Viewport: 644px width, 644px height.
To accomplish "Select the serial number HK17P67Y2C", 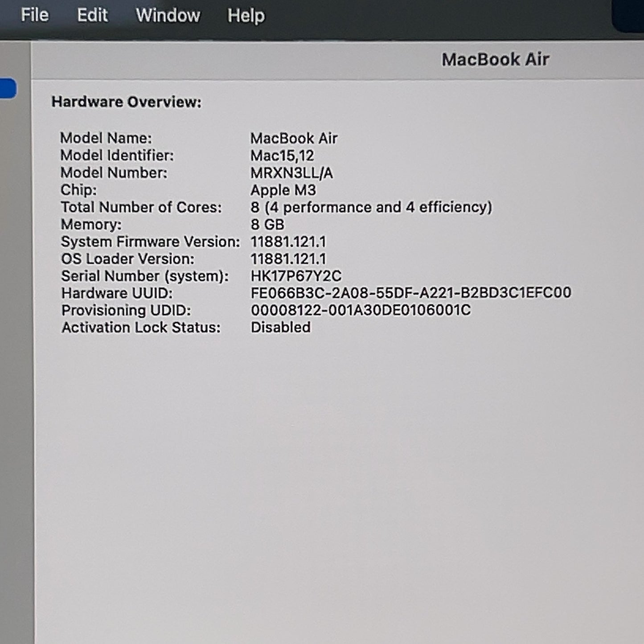I will pos(296,276).
